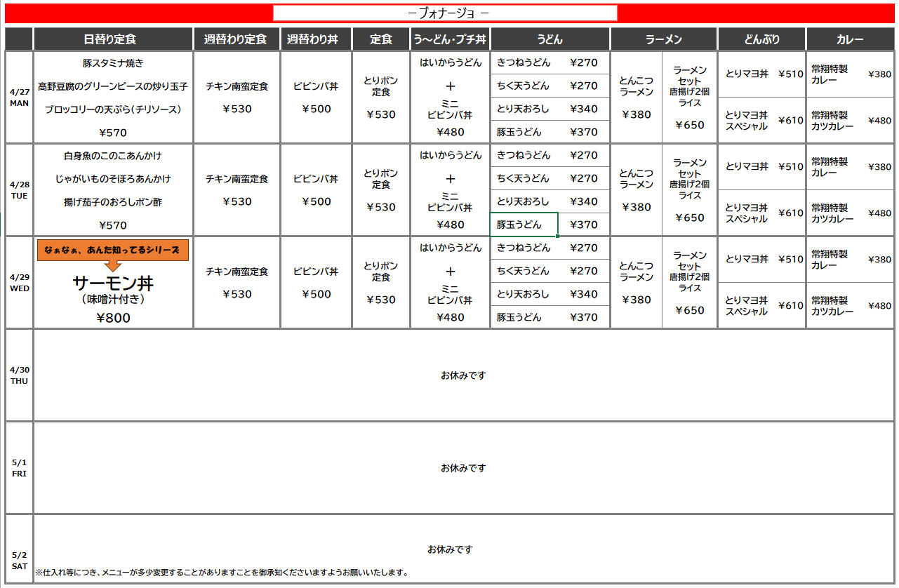
Task: Select "お休みです" in the 5/1 FRI row
Action: [x=463, y=468]
